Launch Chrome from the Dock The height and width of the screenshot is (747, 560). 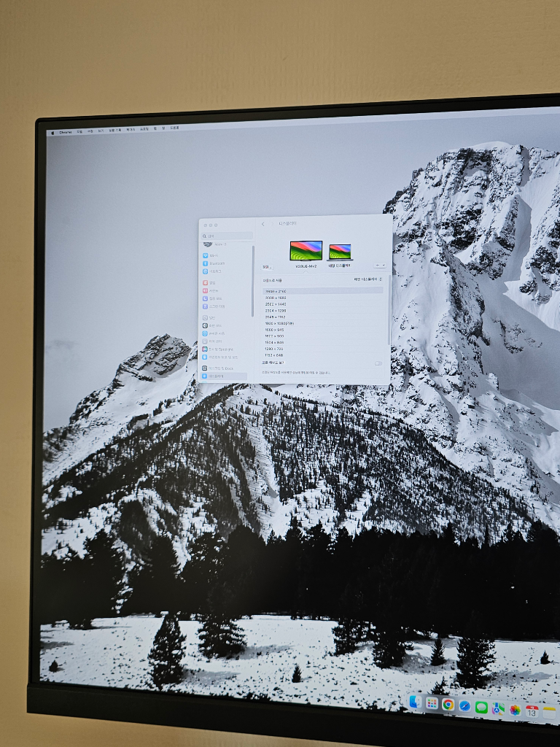tap(448, 705)
